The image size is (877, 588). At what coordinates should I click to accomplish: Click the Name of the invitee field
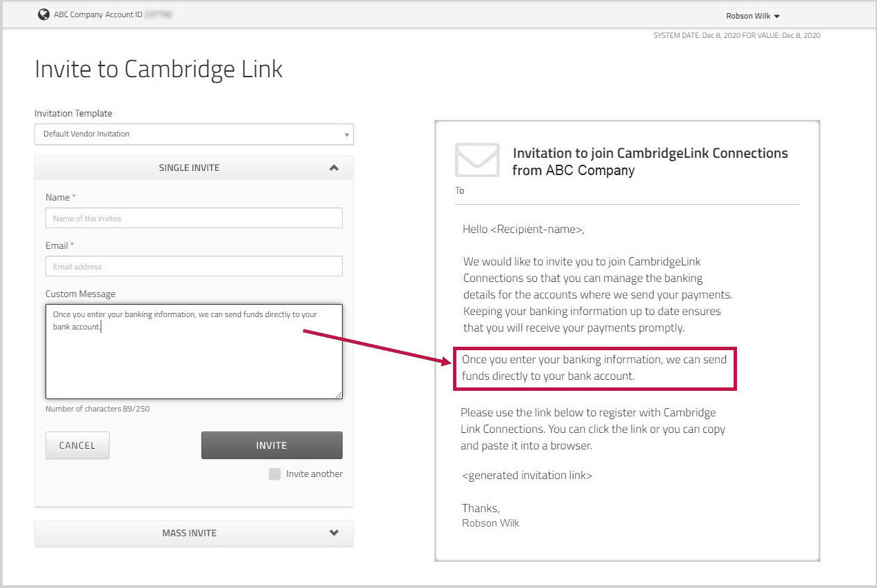(194, 218)
